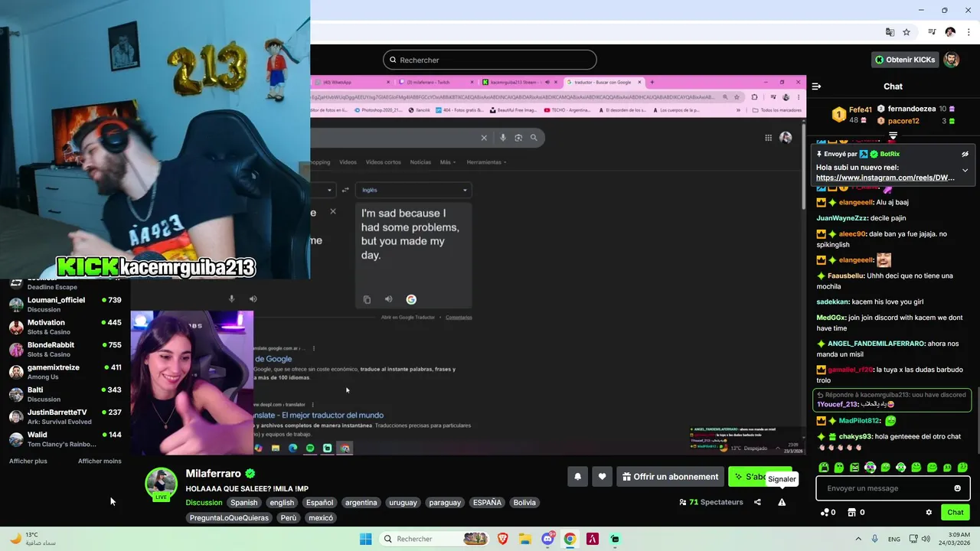Viewport: 980px width, 551px height.
Task: Click Offrir un abonnement button
Action: point(670,477)
